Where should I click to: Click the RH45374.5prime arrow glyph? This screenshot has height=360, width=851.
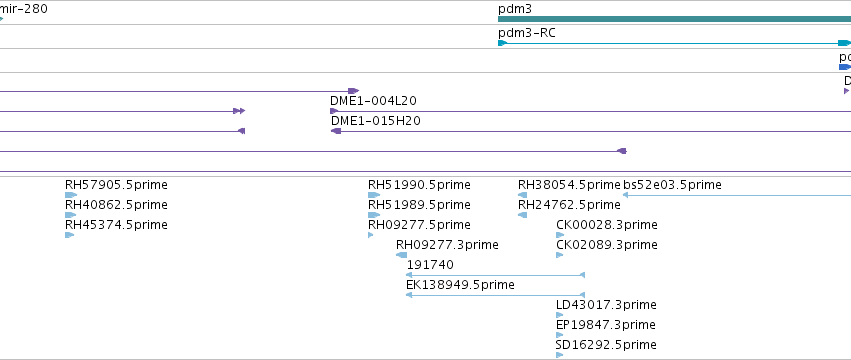69,235
